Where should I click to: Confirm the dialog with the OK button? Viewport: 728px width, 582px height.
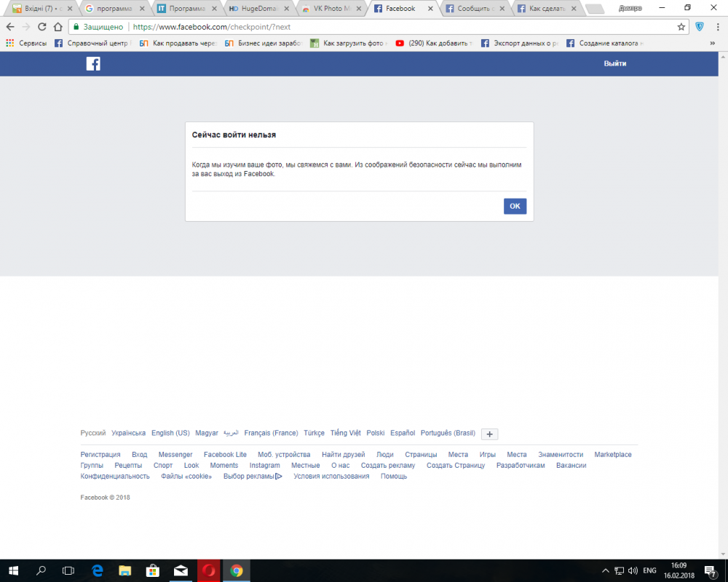pyautogui.click(x=515, y=206)
